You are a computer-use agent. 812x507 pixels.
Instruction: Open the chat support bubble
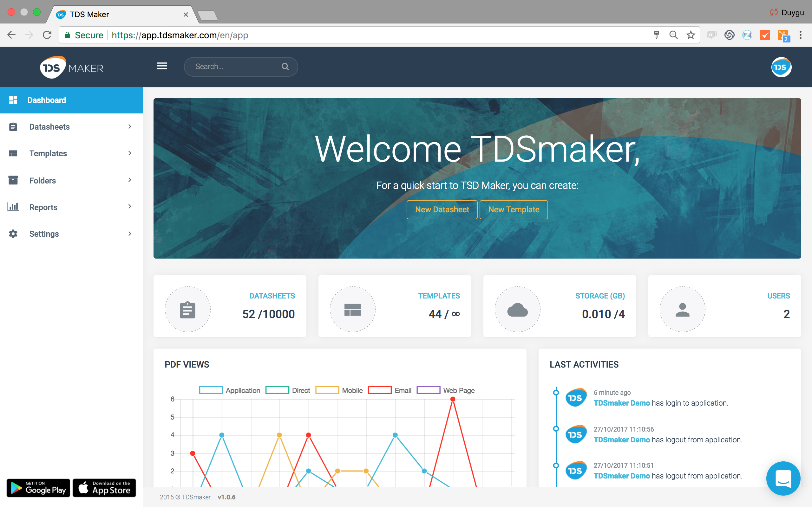pyautogui.click(x=783, y=478)
